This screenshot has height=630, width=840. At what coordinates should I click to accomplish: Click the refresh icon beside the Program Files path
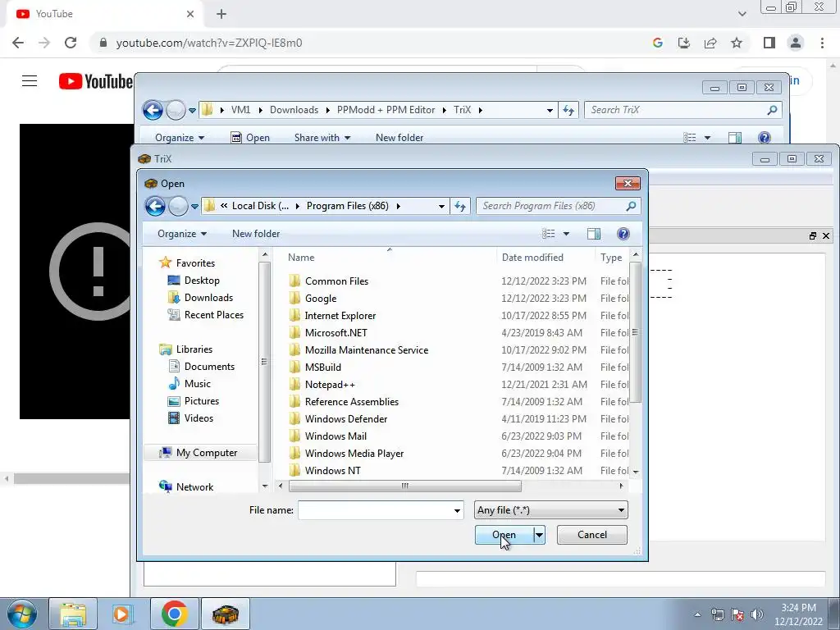click(x=460, y=206)
